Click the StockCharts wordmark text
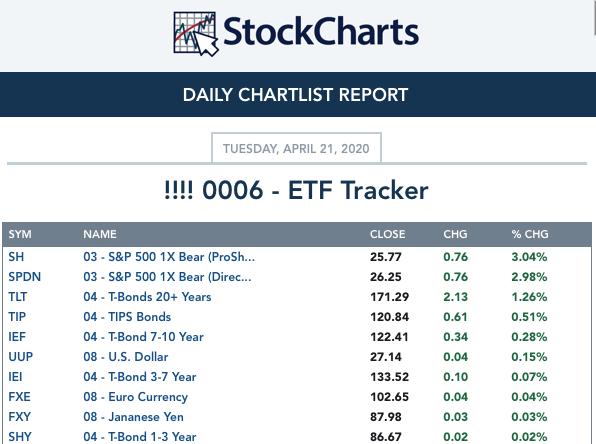 coord(321,32)
